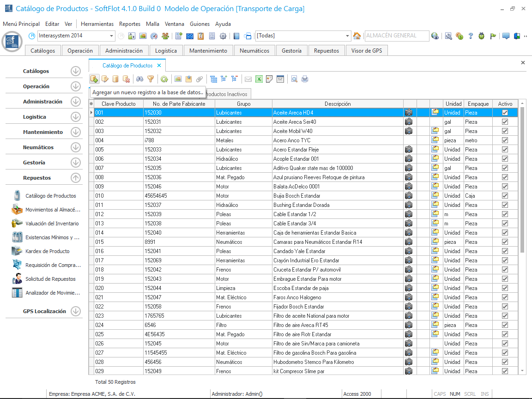
Task: Click the green bug report icon
Action: pos(482,36)
